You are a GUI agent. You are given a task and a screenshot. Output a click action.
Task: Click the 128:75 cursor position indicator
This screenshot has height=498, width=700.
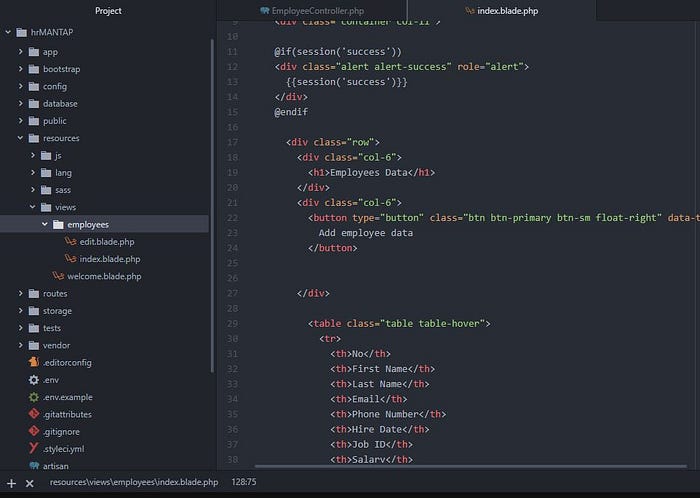[x=244, y=482]
